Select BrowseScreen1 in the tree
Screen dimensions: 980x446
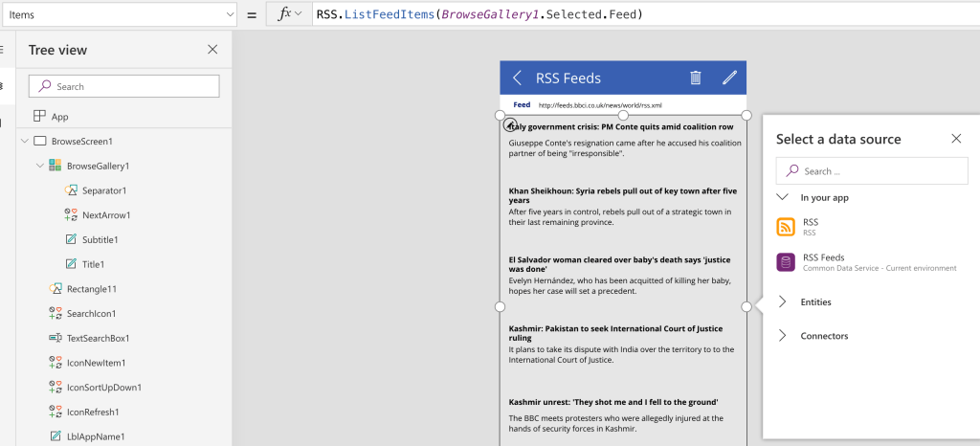pos(82,142)
